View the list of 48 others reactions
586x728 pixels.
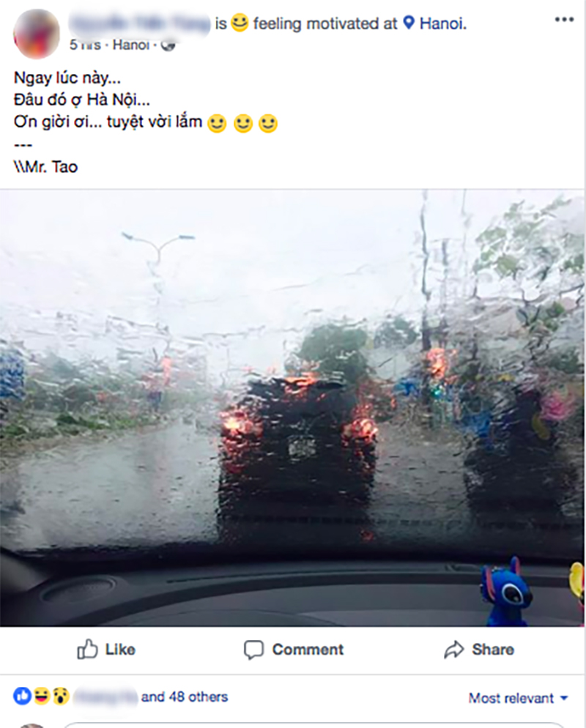[185, 697]
